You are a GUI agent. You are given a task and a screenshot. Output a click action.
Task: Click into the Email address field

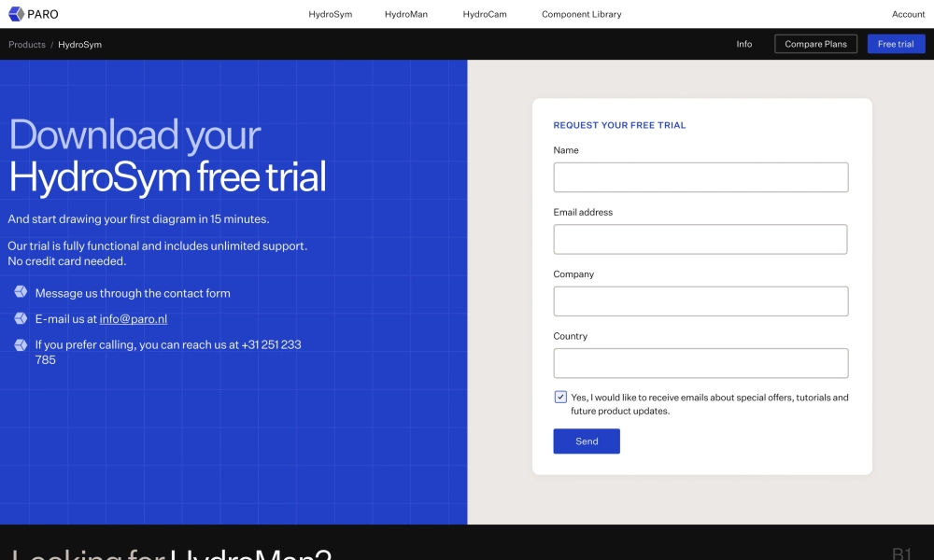[700, 239]
